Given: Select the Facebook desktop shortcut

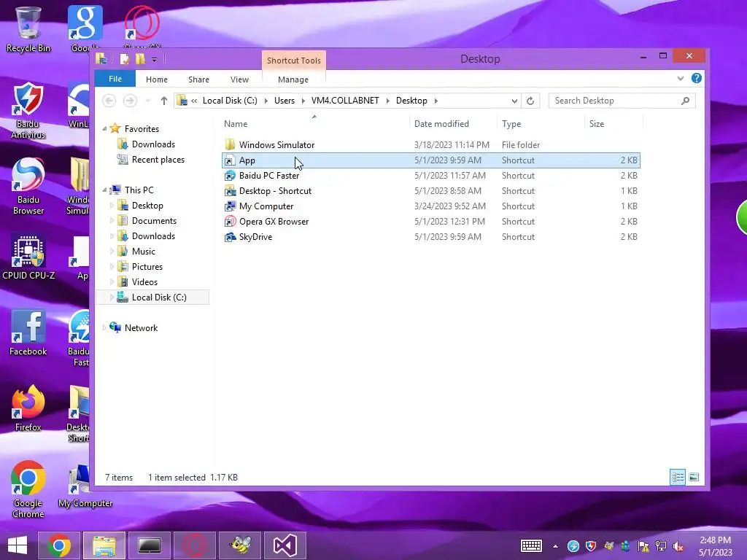Looking at the screenshot, I should [28, 332].
